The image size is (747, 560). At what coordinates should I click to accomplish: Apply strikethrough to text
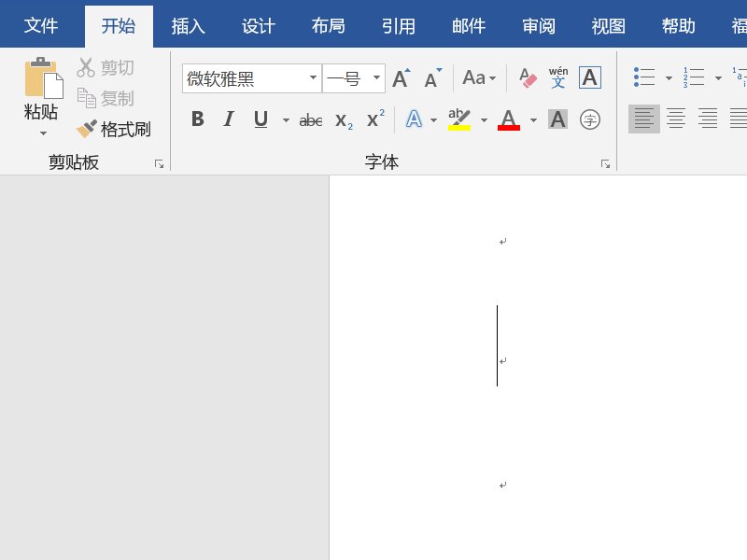click(x=309, y=119)
